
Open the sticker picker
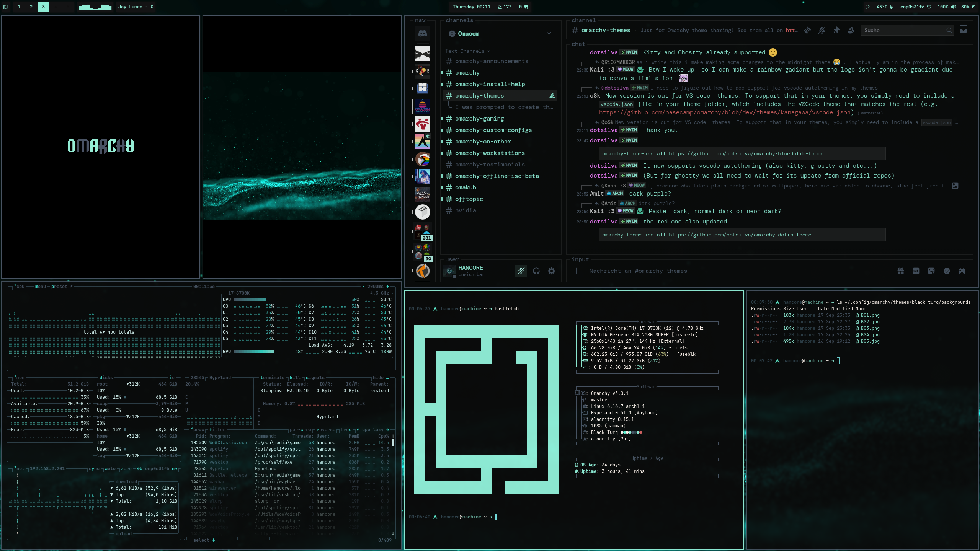(x=931, y=271)
